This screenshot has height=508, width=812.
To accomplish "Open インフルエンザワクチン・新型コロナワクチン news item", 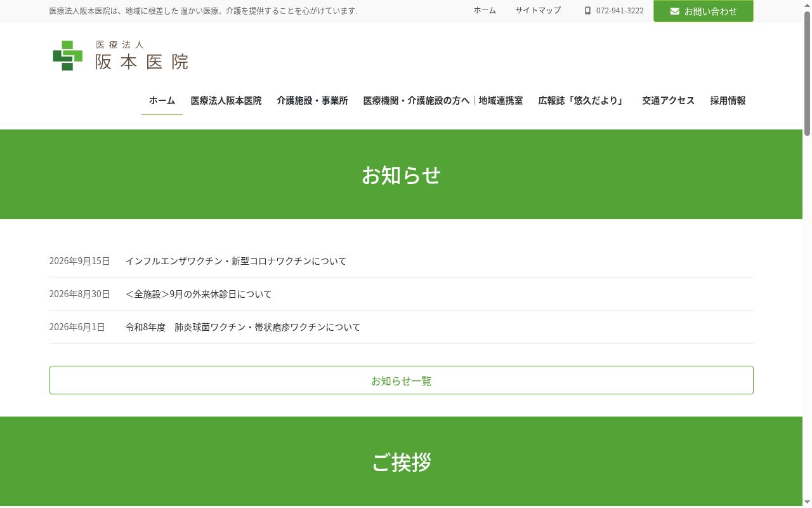I will click(236, 261).
